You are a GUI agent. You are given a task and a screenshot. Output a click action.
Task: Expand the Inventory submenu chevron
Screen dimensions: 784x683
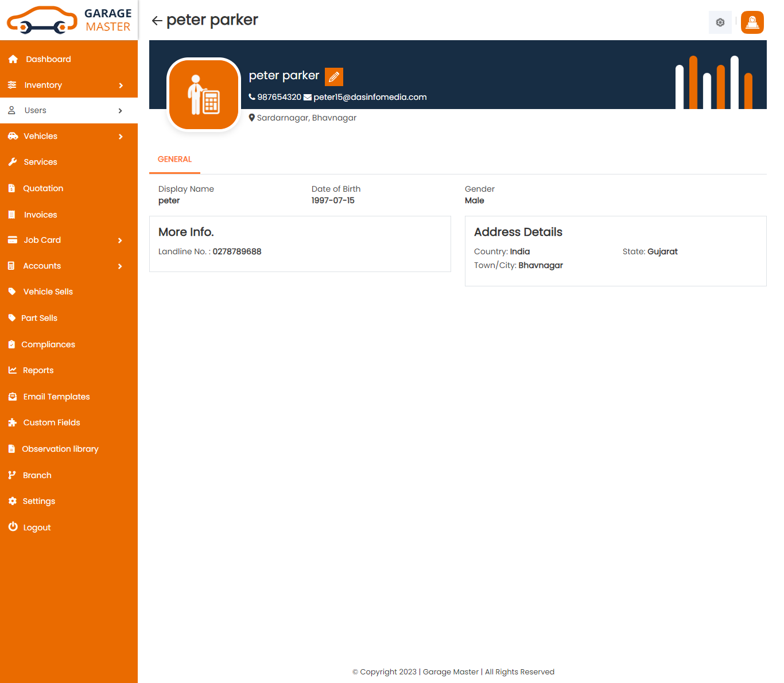pos(121,86)
